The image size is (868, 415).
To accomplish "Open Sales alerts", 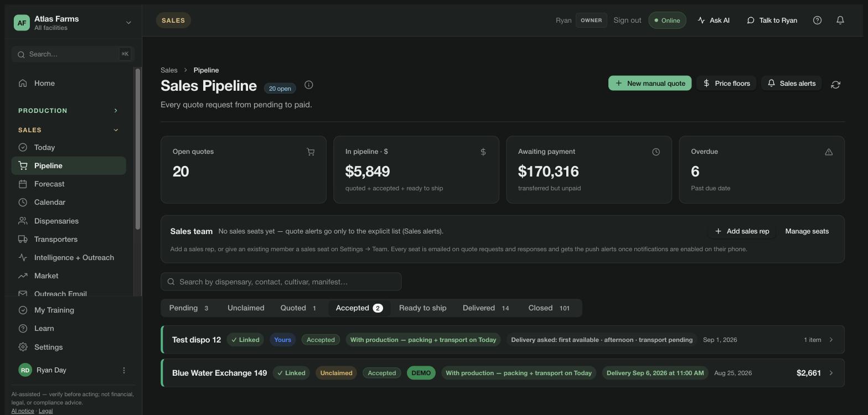I will [792, 84].
